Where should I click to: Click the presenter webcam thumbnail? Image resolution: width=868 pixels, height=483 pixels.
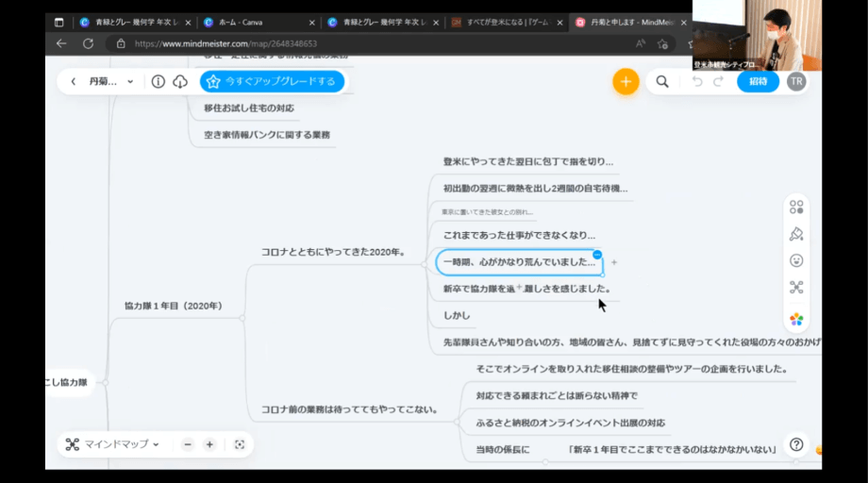click(757, 35)
